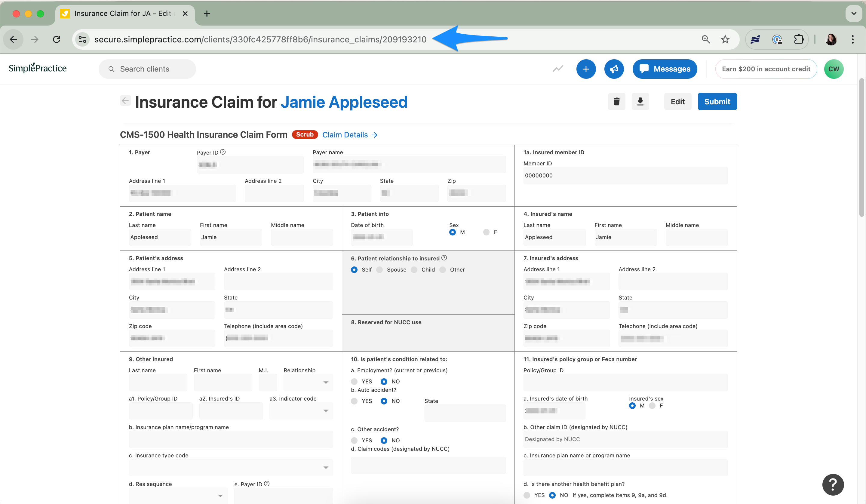Open site information icon in address bar
The width and height of the screenshot is (866, 504).
coord(82,39)
